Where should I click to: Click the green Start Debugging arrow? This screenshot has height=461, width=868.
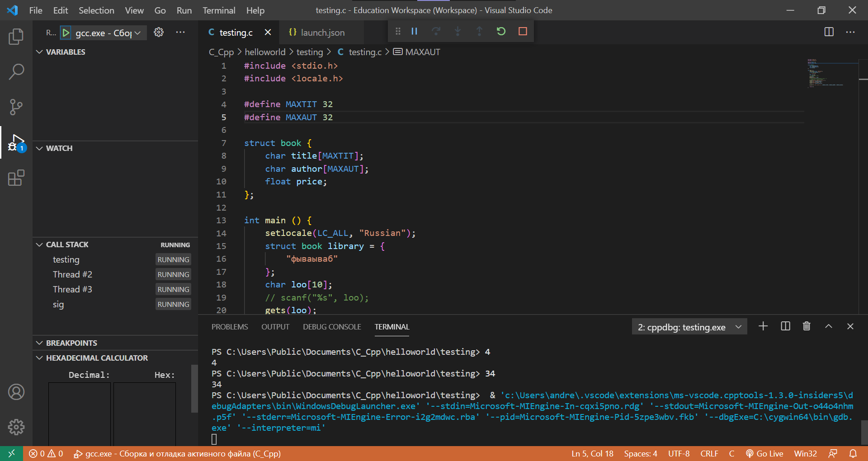pos(66,33)
